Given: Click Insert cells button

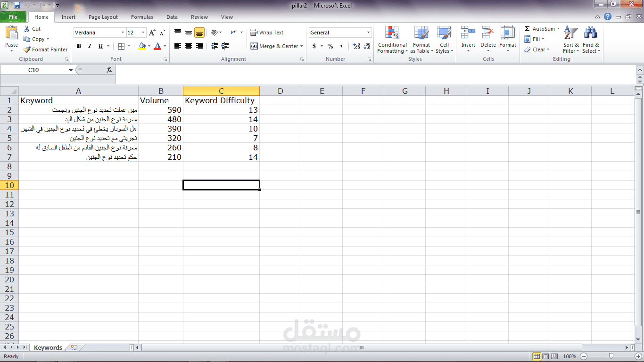Looking at the screenshot, I should tap(468, 40).
